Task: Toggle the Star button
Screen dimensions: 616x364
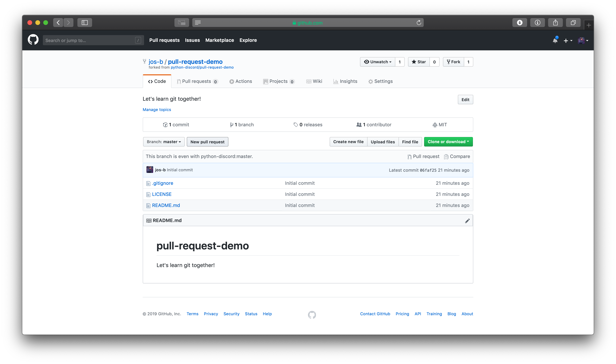Action: coord(419,62)
